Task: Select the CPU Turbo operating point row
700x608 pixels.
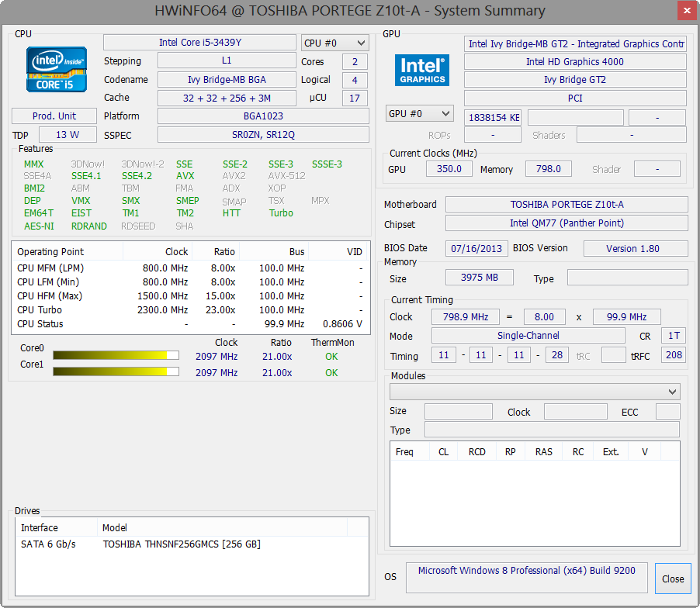Action: 191,309
